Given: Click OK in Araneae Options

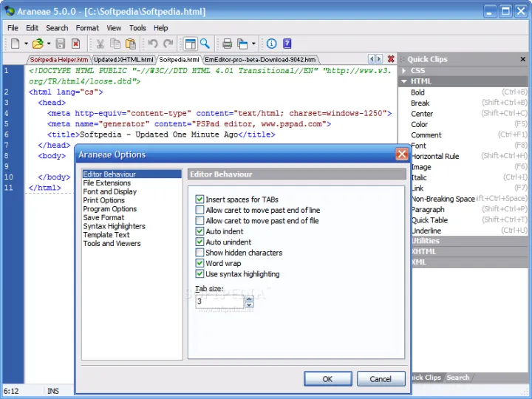Looking at the screenshot, I should coord(328,378).
